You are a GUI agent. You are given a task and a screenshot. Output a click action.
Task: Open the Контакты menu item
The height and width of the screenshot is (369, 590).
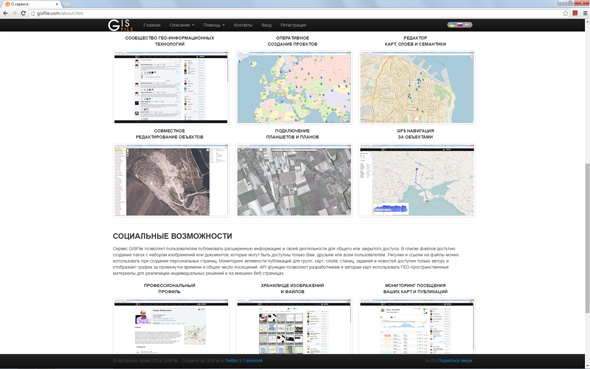[243, 25]
